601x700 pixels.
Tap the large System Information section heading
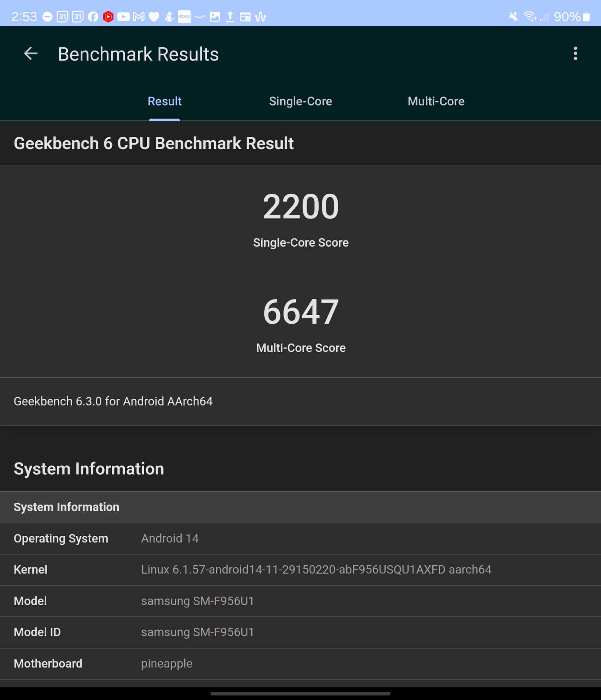[89, 469]
